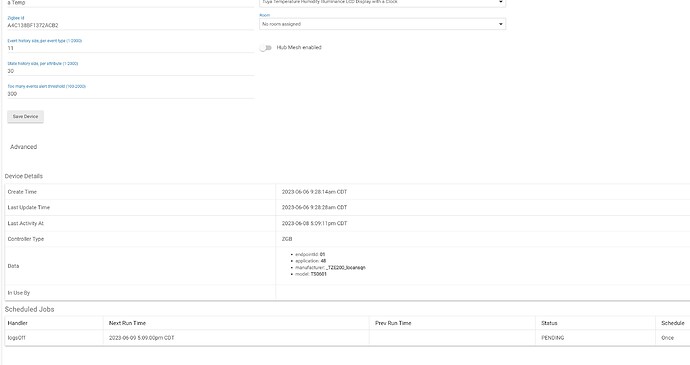Click the Too many events alert threshold field
This screenshot has width=690, height=365.
click(131, 94)
